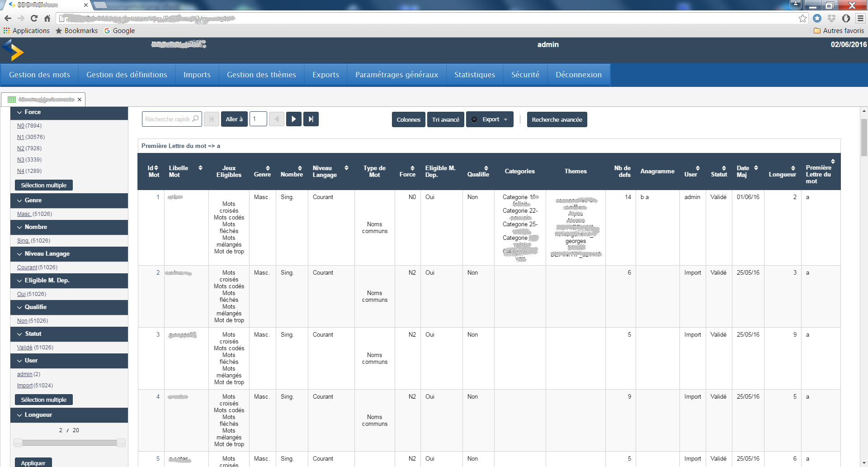The height and width of the screenshot is (467, 868).
Task: Go to the next page arrow
Action: (293, 119)
